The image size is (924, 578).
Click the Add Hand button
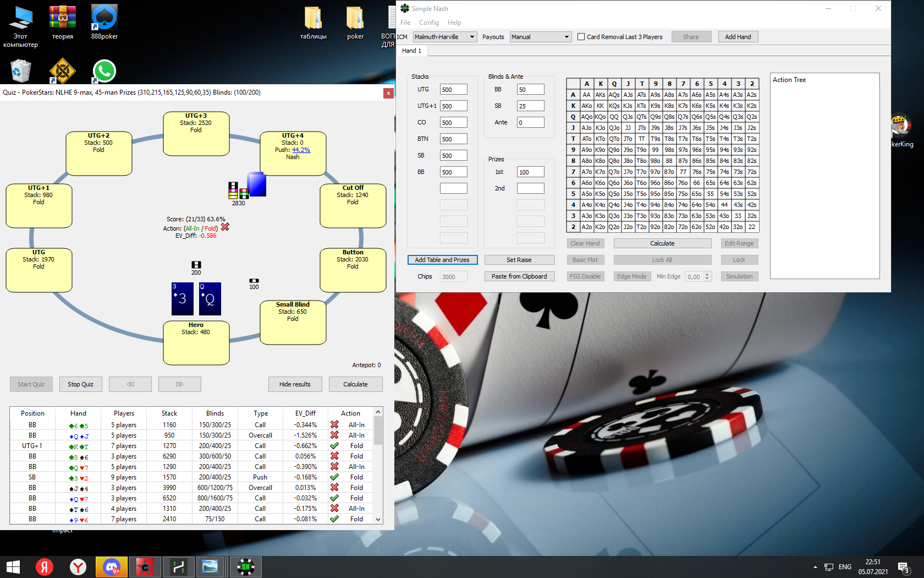(x=738, y=37)
